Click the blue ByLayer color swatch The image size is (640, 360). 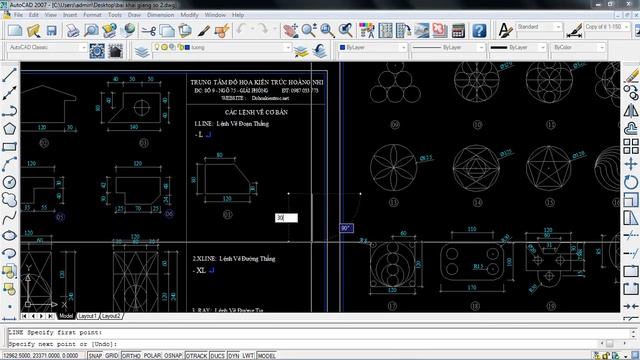tap(342, 47)
